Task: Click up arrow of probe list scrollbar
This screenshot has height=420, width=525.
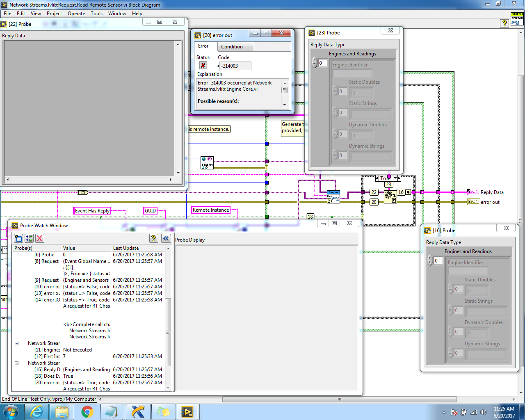Action: click(168, 249)
